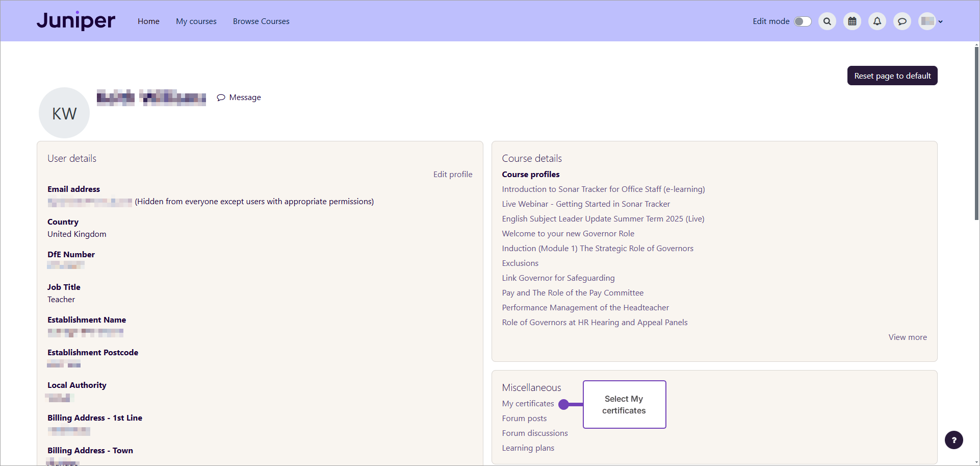The width and height of the screenshot is (980, 466).
Task: View notifications via the bell icon
Action: pos(877,21)
